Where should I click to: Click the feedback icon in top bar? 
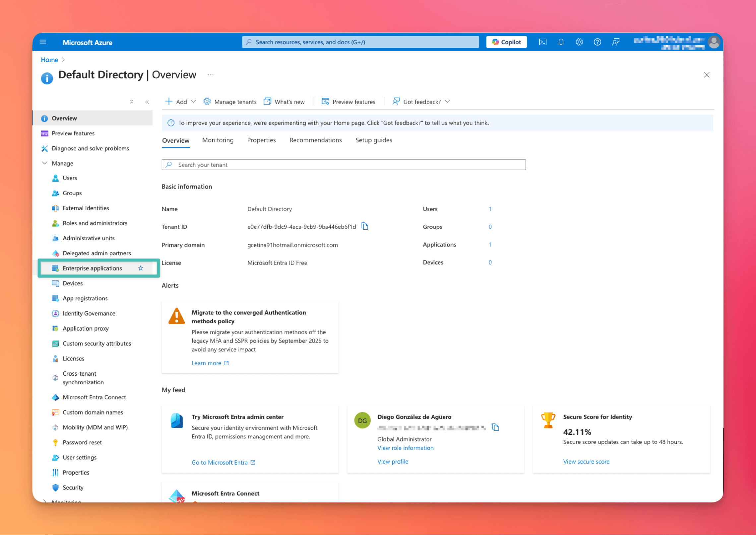click(616, 42)
